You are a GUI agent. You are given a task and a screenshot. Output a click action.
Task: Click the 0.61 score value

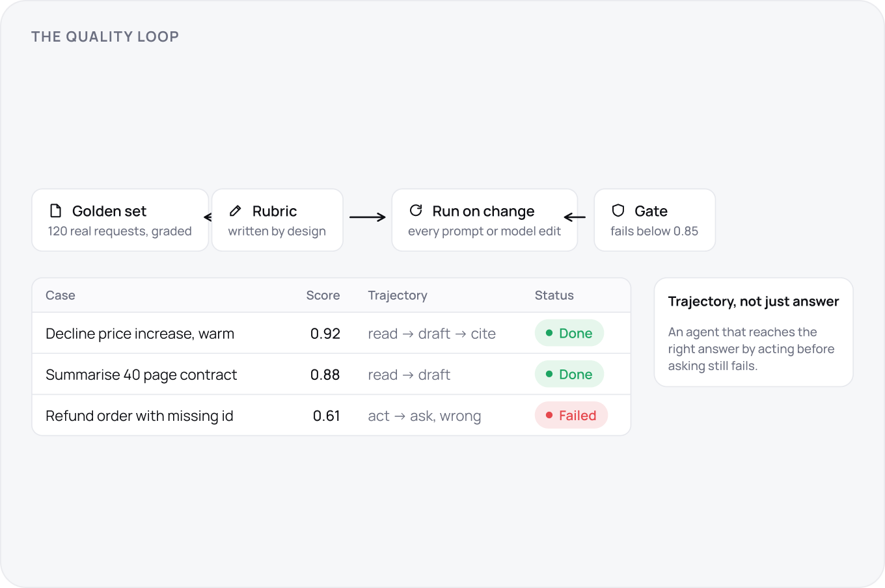click(x=327, y=416)
